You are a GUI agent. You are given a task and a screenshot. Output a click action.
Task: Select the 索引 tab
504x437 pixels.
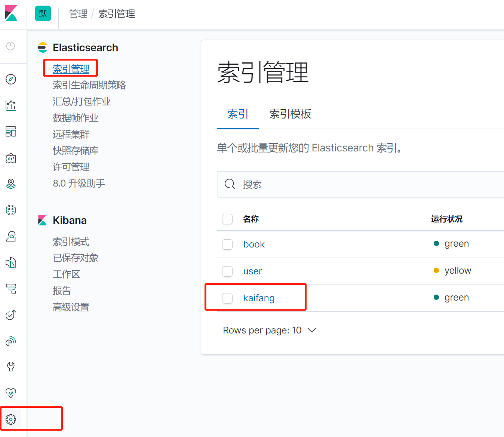(237, 114)
